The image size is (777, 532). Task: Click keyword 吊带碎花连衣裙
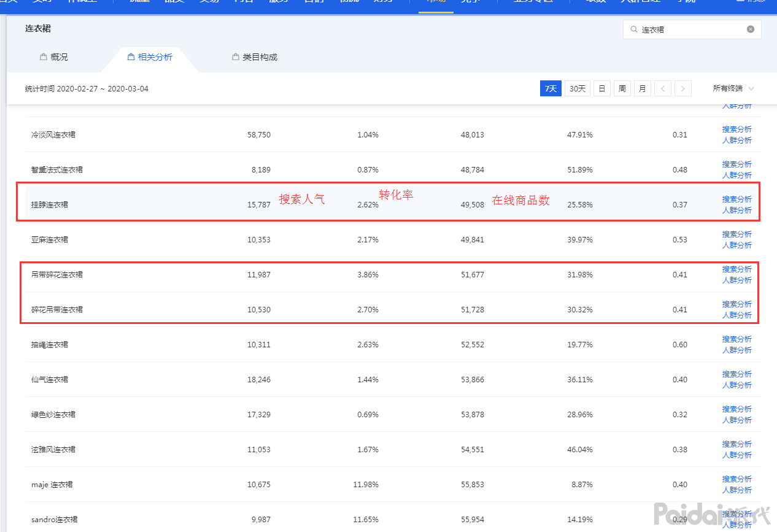[57, 274]
